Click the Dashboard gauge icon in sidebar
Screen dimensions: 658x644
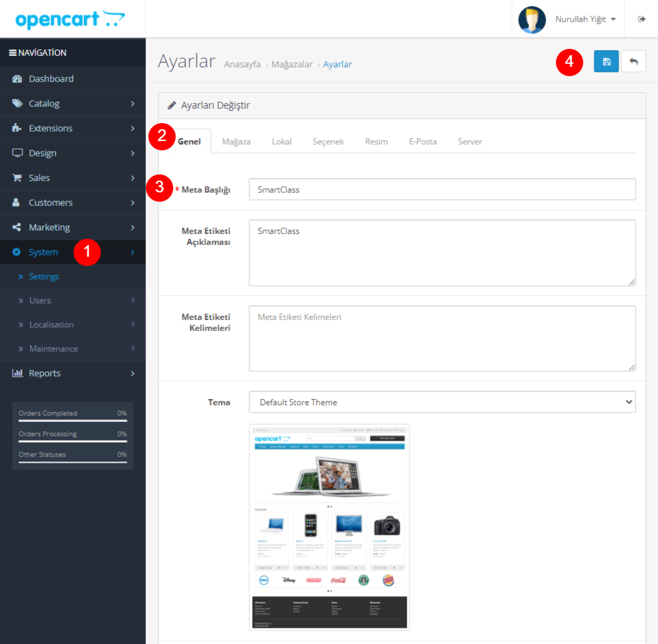click(x=17, y=79)
